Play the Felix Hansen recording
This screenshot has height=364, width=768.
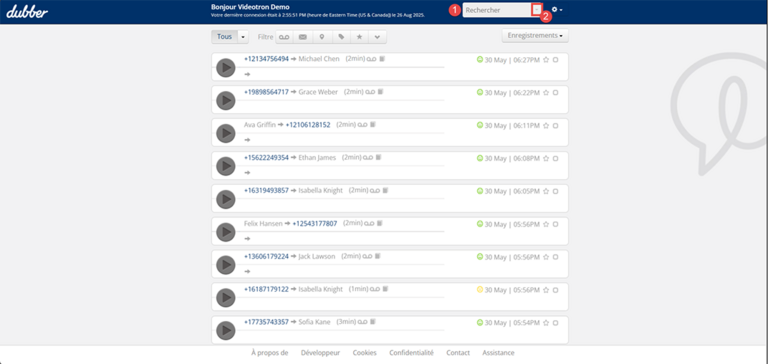225,232
